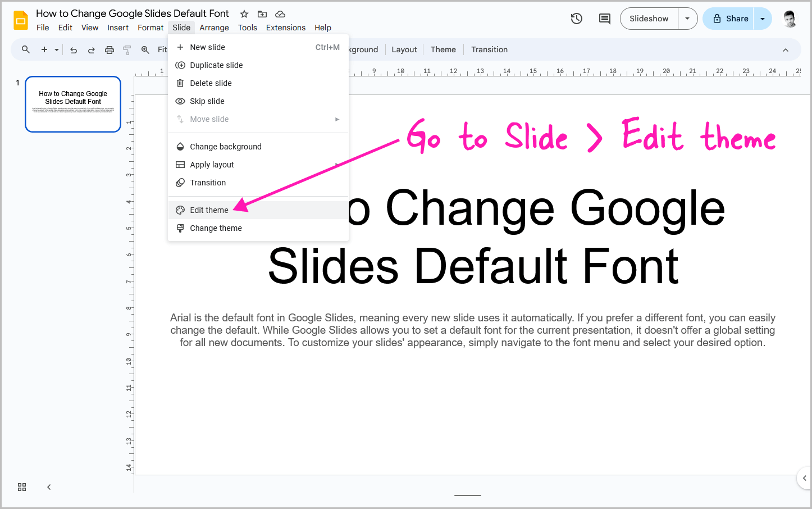Click the Move to folder icon
The image size is (812, 509).
(x=262, y=14)
